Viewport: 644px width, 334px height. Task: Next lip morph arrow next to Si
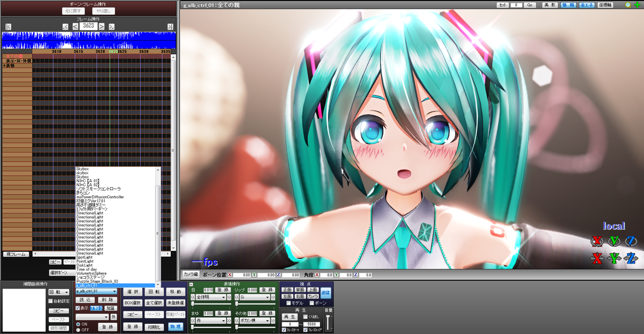pos(273,297)
